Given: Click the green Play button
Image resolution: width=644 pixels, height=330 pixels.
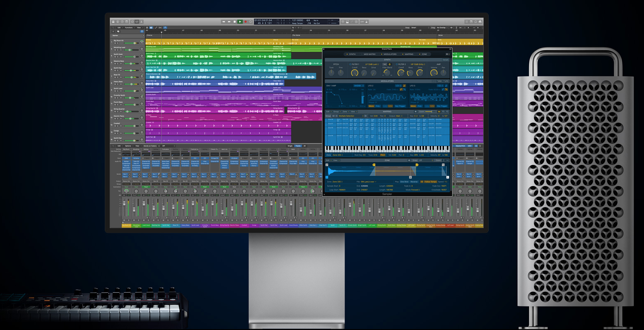Looking at the screenshot, I should 240,22.
